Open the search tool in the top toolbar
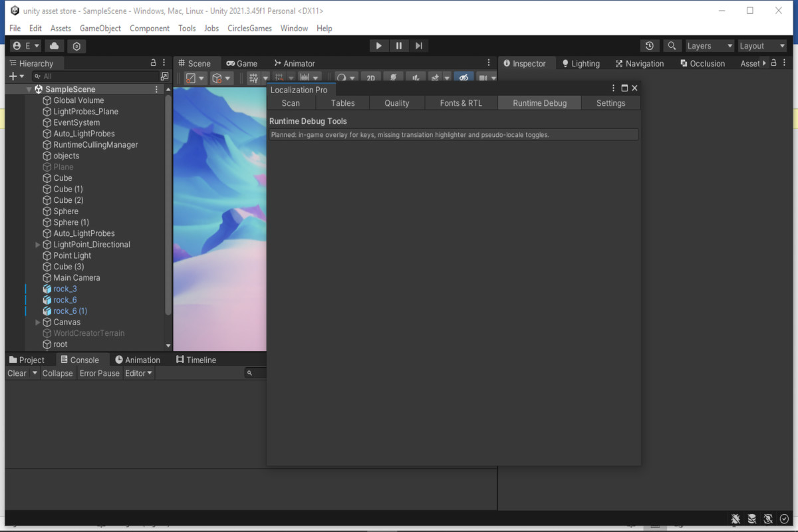The width and height of the screenshot is (798, 532). coord(672,45)
